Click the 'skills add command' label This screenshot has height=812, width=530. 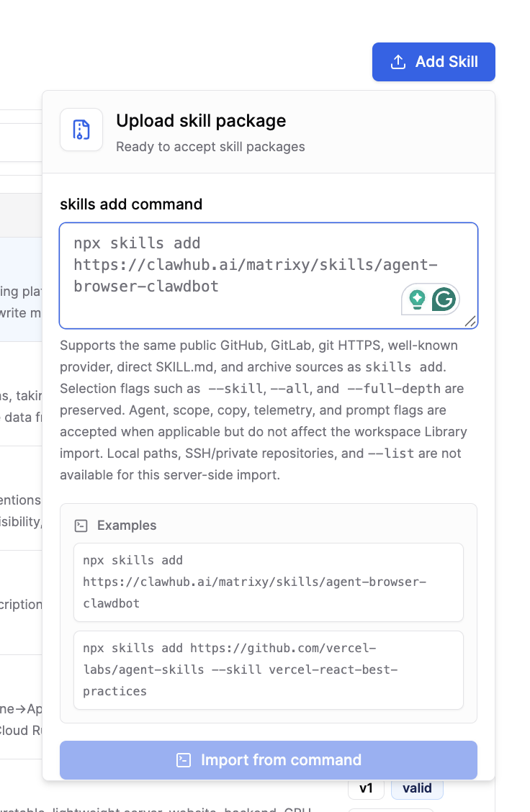[x=131, y=204]
